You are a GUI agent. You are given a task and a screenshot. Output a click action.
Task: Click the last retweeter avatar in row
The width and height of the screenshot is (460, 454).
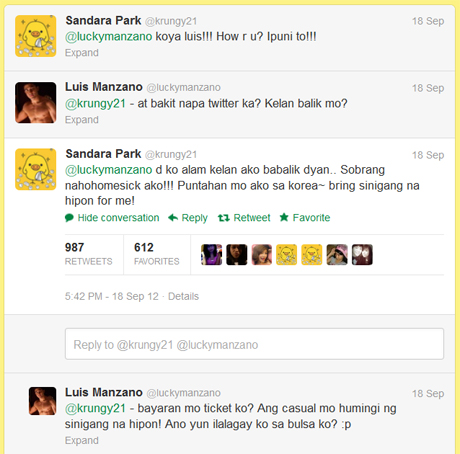pyautogui.click(x=362, y=255)
